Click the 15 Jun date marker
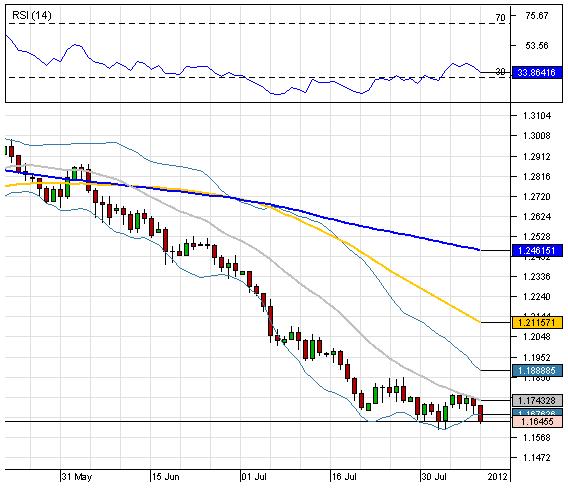Viewport: 568px width, 488px height. coord(166,477)
